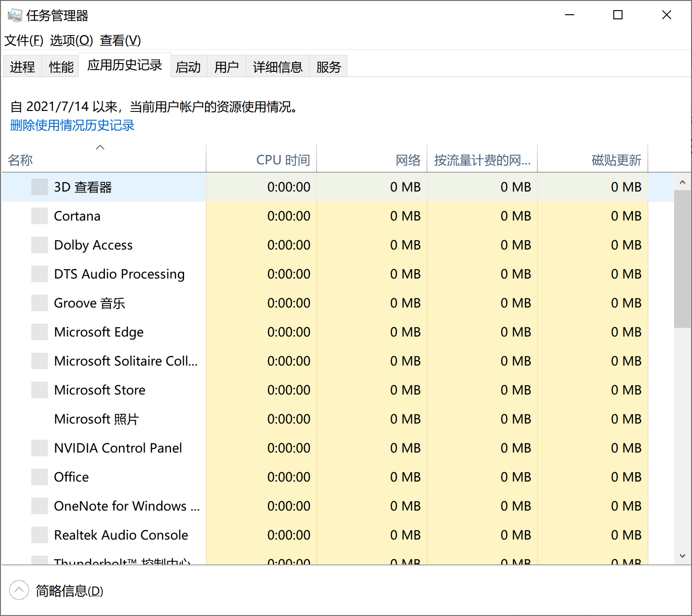Click the Dolby Access app icon

point(40,245)
